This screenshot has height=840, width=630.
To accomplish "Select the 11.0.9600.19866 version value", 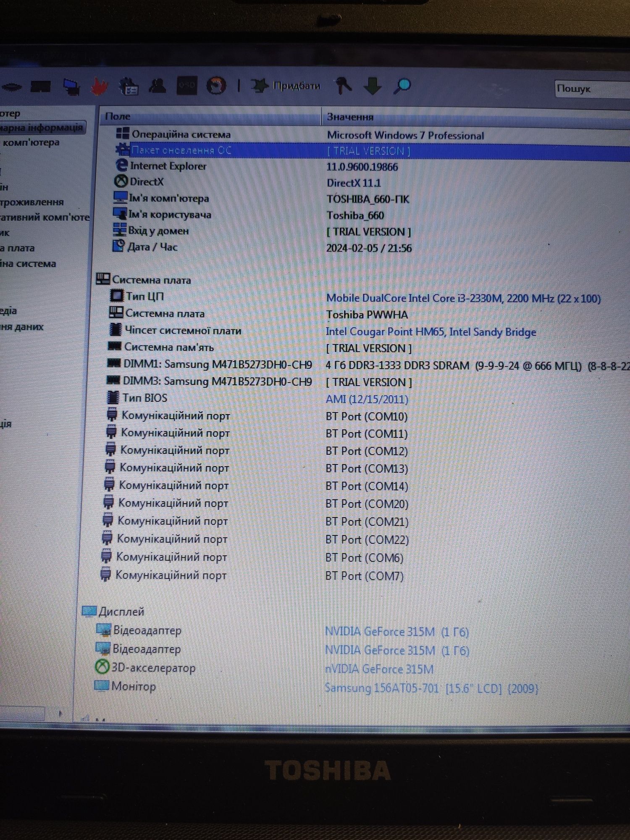I will pyautogui.click(x=362, y=167).
